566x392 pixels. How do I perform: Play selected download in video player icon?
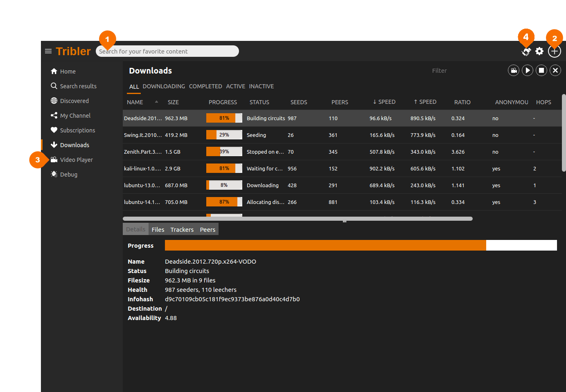click(x=514, y=70)
